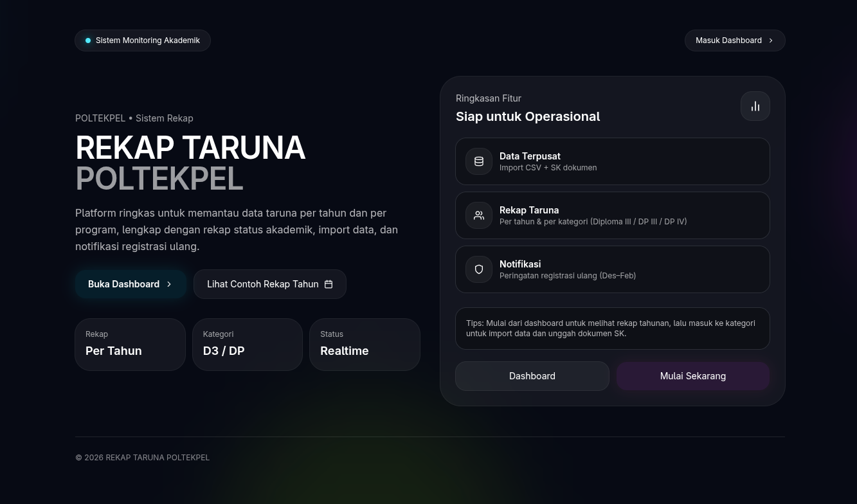Click the copyright 2026 footer text
Image resolution: width=857 pixels, height=504 pixels.
(x=143, y=458)
